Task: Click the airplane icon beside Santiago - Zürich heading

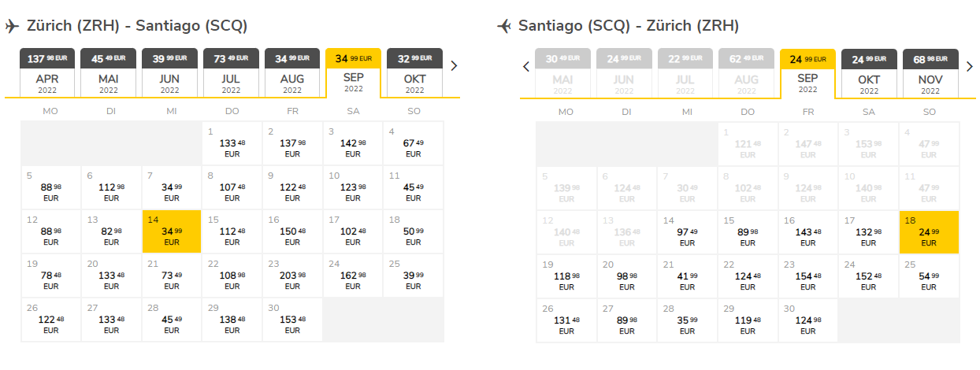Action: [504, 27]
